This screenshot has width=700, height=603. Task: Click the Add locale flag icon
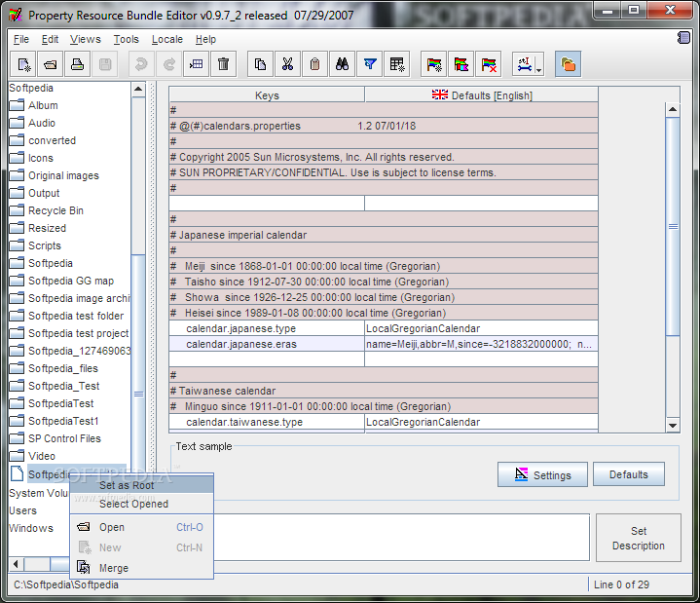tap(434, 64)
